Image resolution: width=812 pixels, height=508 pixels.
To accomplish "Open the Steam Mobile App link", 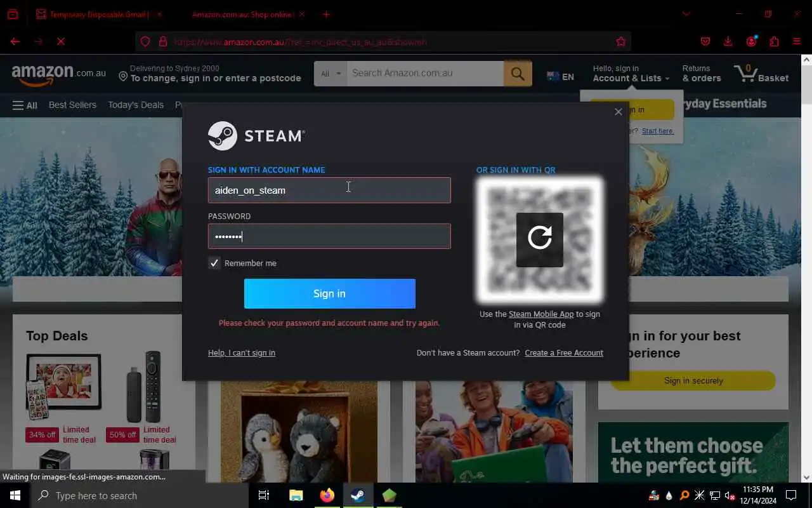I will click(x=541, y=314).
